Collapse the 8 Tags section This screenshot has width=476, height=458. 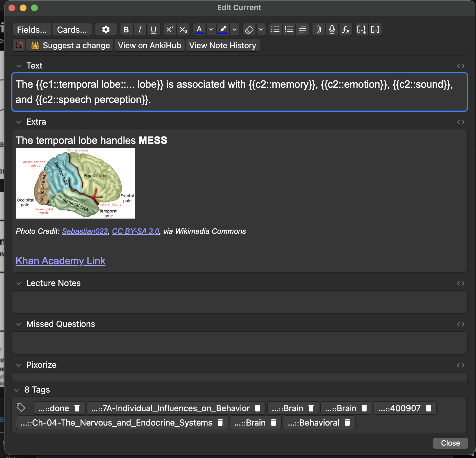pyautogui.click(x=17, y=390)
